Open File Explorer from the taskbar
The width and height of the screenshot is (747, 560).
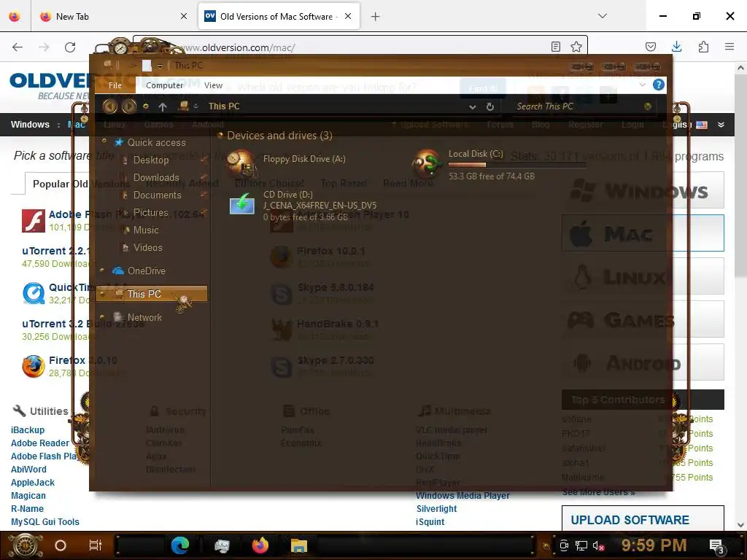299,545
